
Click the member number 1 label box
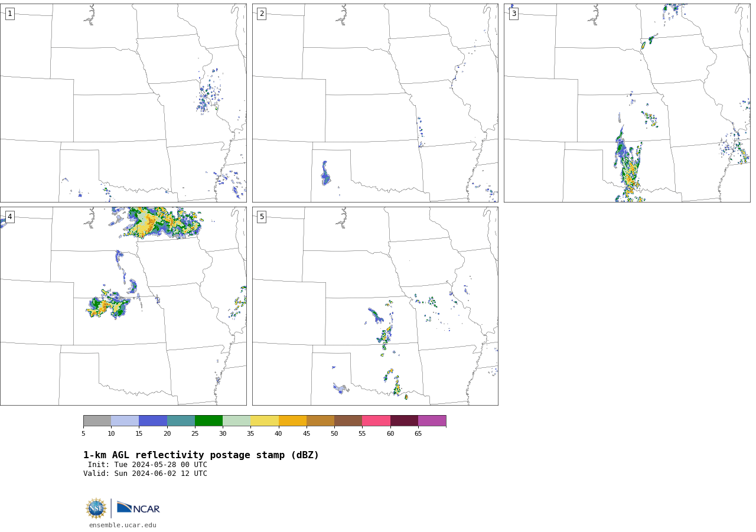9,14
